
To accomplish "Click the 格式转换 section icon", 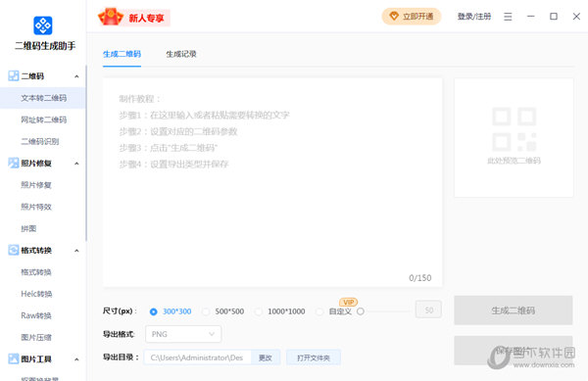I will click(x=14, y=250).
